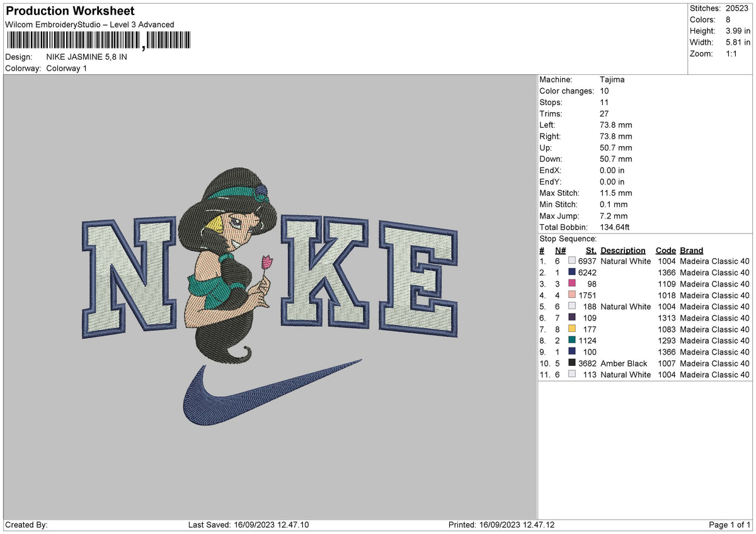Click the black swatch beside 3682 stitches
This screenshot has width=756, height=534.
pos(572,363)
